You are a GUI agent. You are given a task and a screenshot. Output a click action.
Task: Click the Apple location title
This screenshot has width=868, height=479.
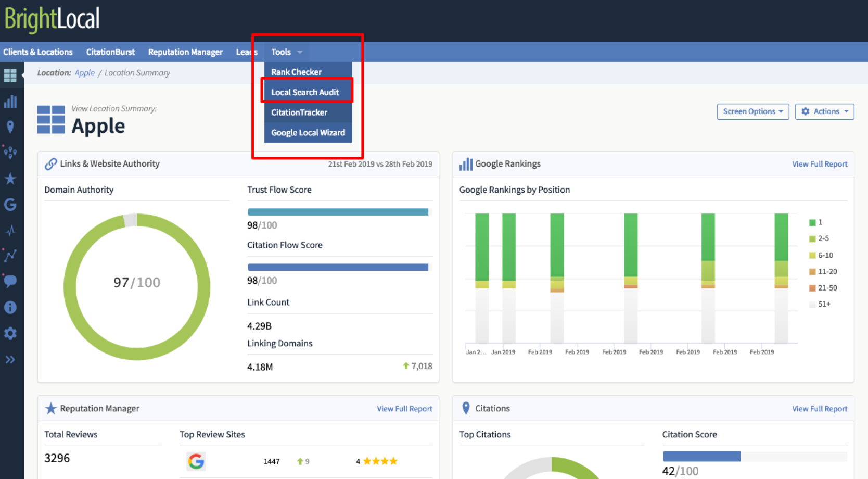[98, 126]
